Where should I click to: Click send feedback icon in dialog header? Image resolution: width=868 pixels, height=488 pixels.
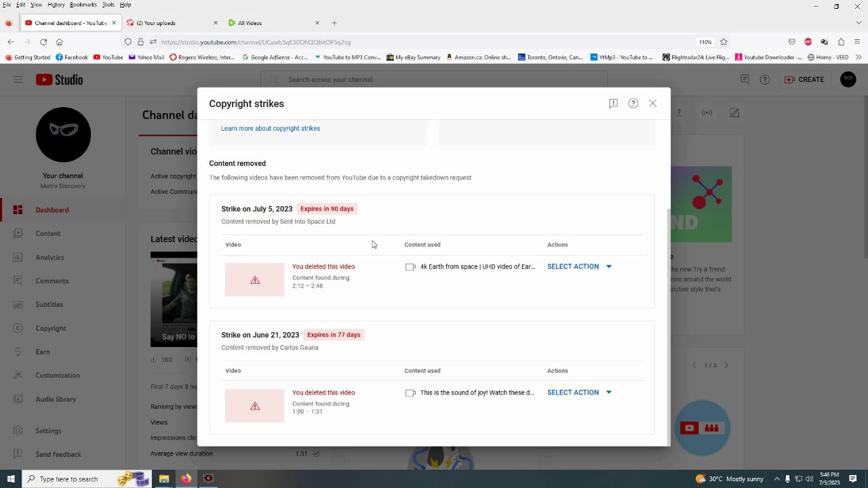pos(613,103)
